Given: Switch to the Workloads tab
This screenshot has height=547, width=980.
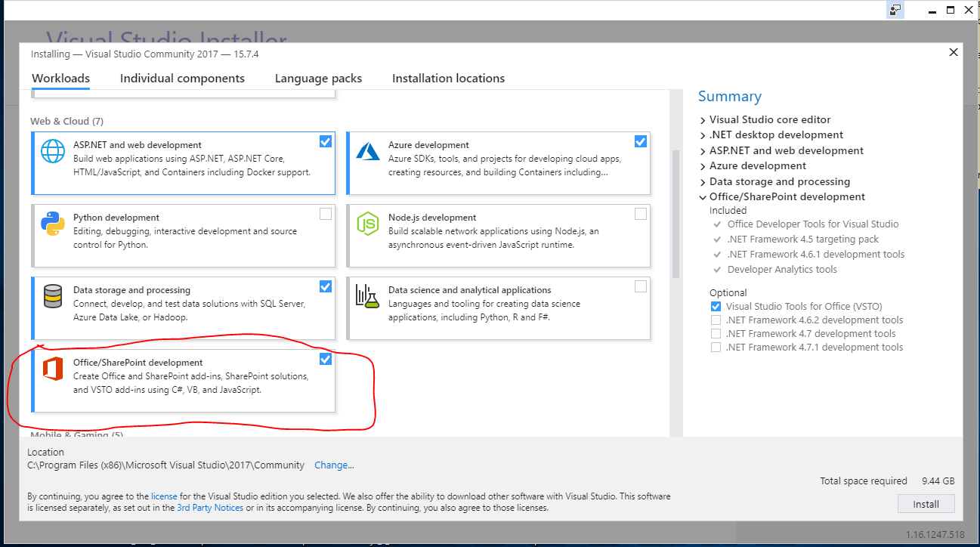Looking at the screenshot, I should 61,79.
